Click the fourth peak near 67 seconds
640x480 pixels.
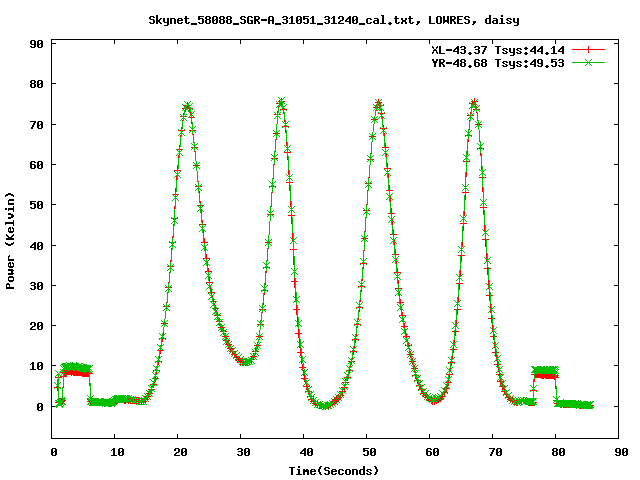point(474,102)
